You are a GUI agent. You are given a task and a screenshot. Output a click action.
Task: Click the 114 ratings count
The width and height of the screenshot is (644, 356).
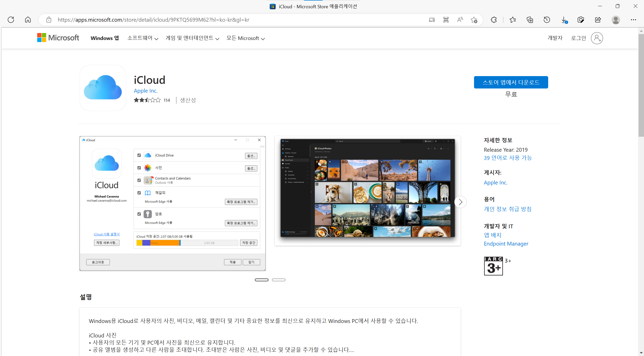pos(167,100)
